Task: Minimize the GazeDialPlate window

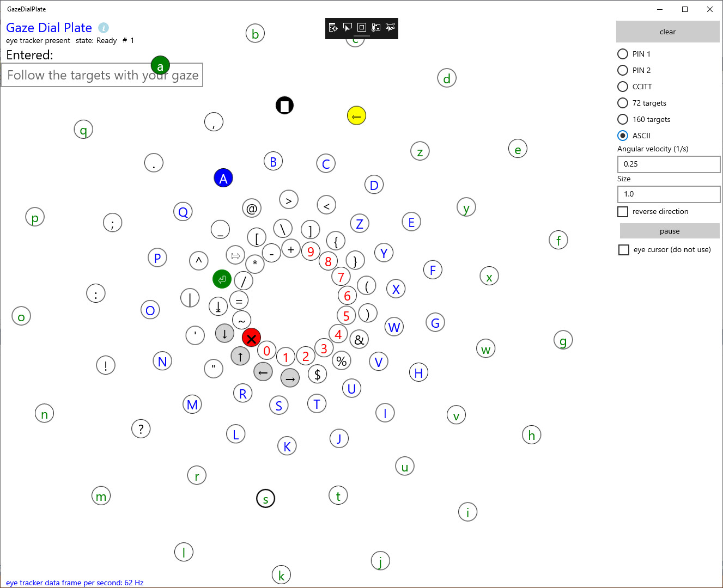Action: 660,9
